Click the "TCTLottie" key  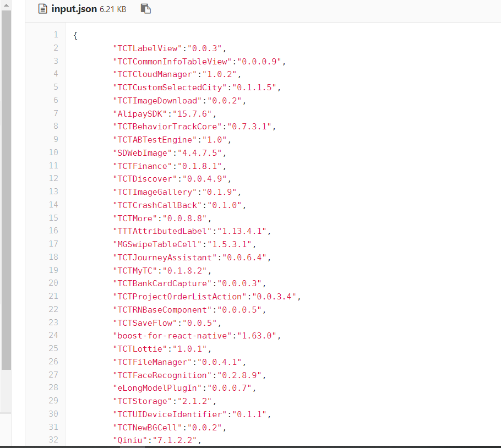tap(140, 349)
